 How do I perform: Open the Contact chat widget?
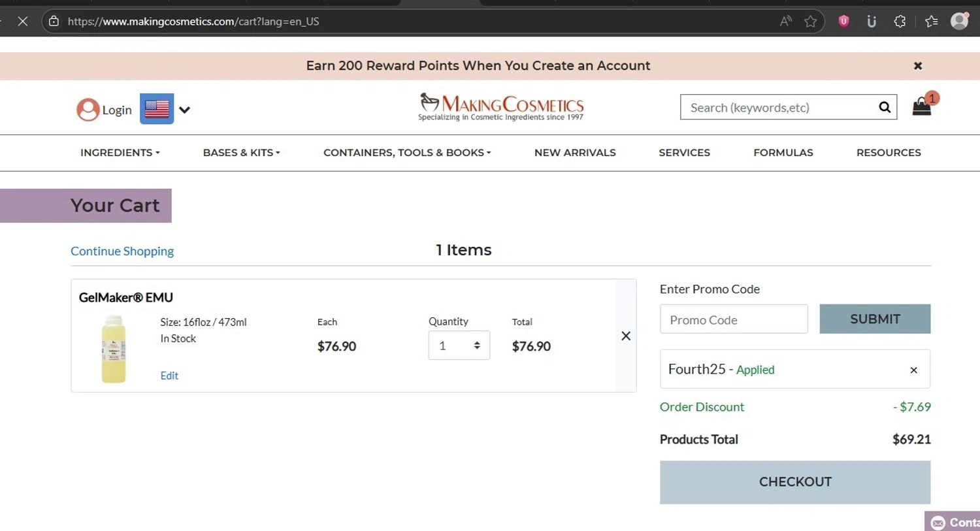pos(953,522)
